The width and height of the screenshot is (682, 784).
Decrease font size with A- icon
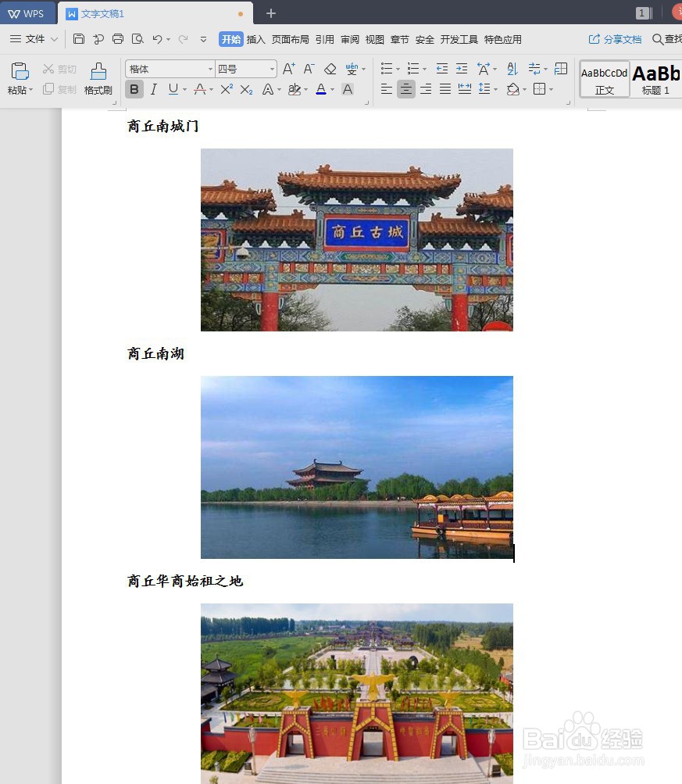pyautogui.click(x=309, y=69)
